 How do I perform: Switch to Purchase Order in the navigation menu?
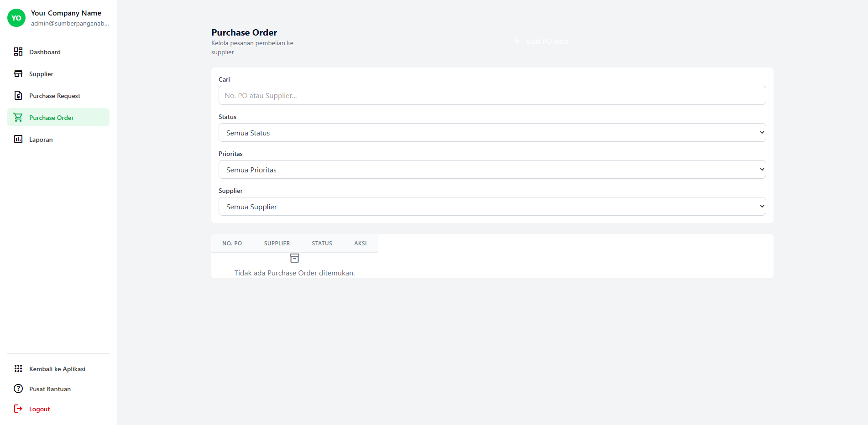point(51,117)
